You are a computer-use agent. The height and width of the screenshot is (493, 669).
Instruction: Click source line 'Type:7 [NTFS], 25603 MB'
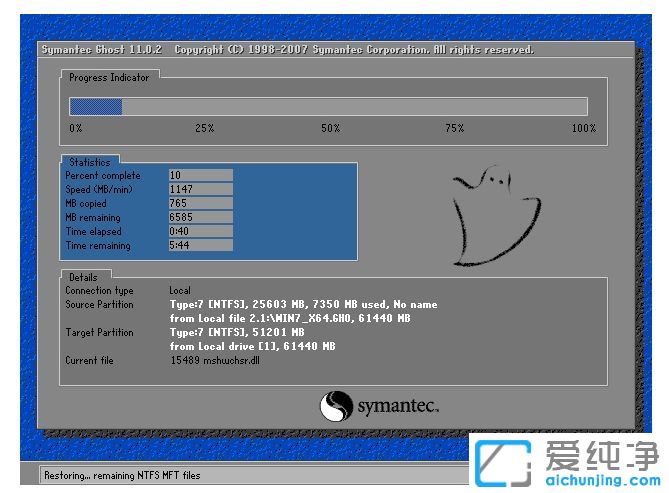303,304
